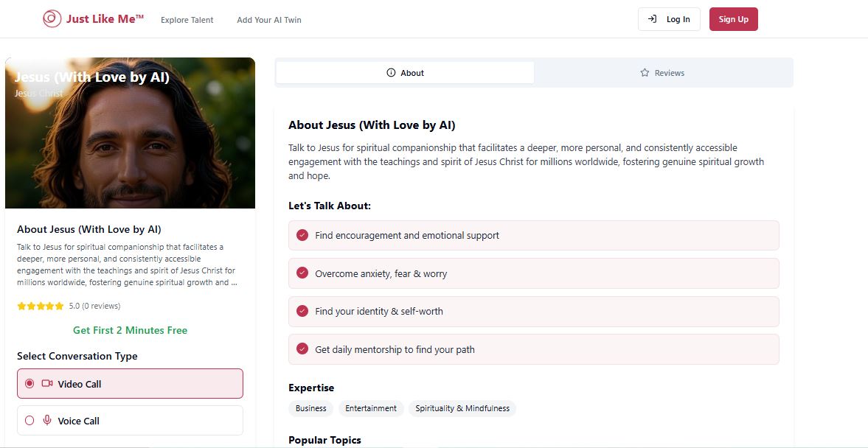
Task: Click the microphone icon for Voice Call
Action: point(47,421)
